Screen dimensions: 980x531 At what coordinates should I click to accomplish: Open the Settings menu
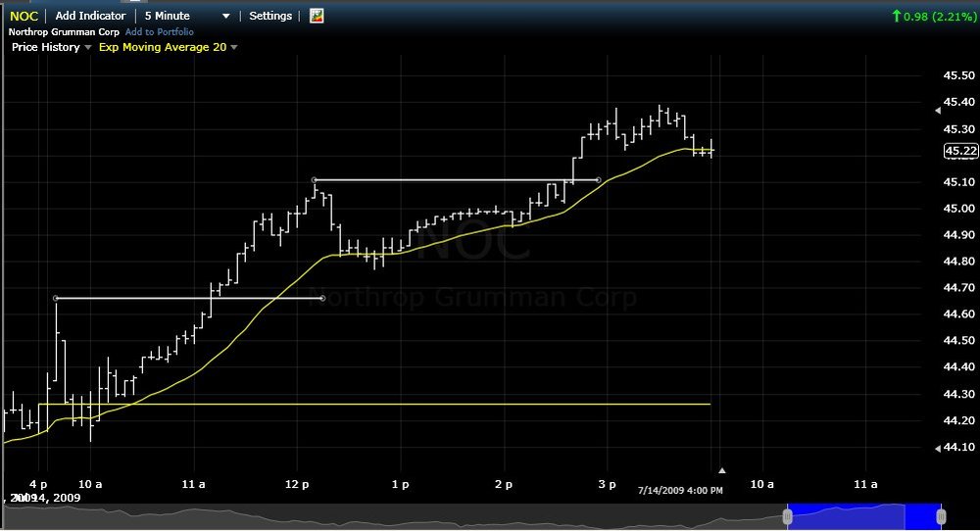click(270, 16)
